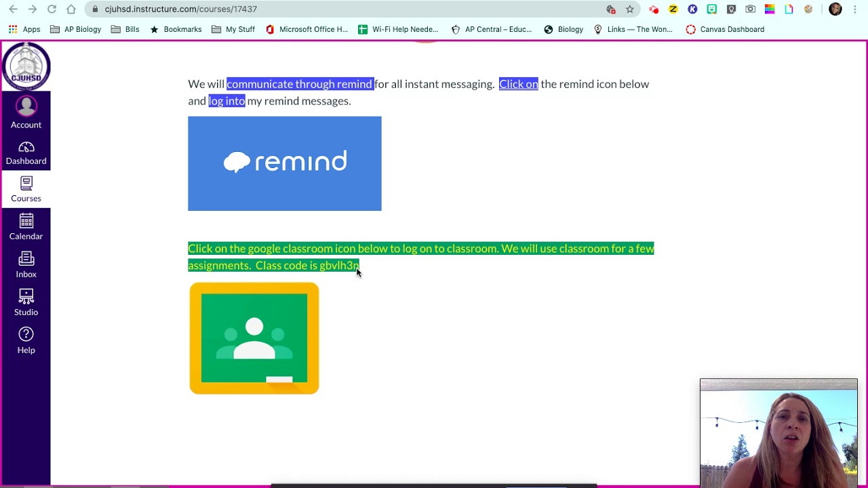
Task: Bookmark this page with the star
Action: [630, 9]
